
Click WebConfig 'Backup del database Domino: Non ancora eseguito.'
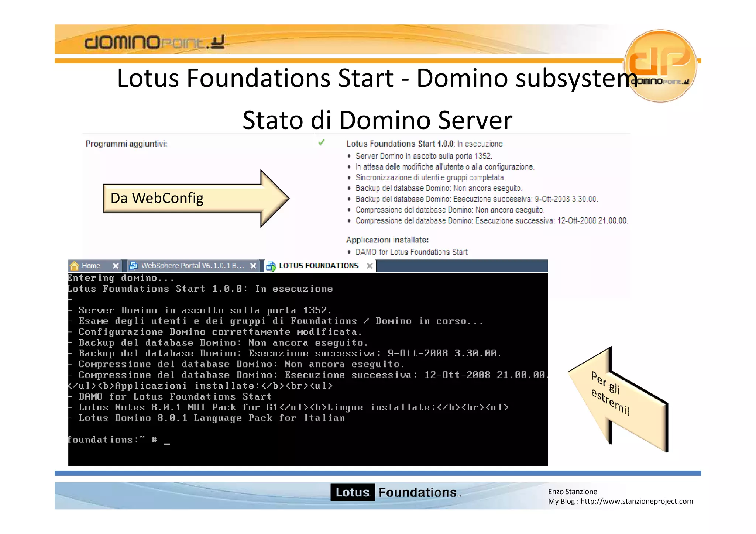click(439, 188)
